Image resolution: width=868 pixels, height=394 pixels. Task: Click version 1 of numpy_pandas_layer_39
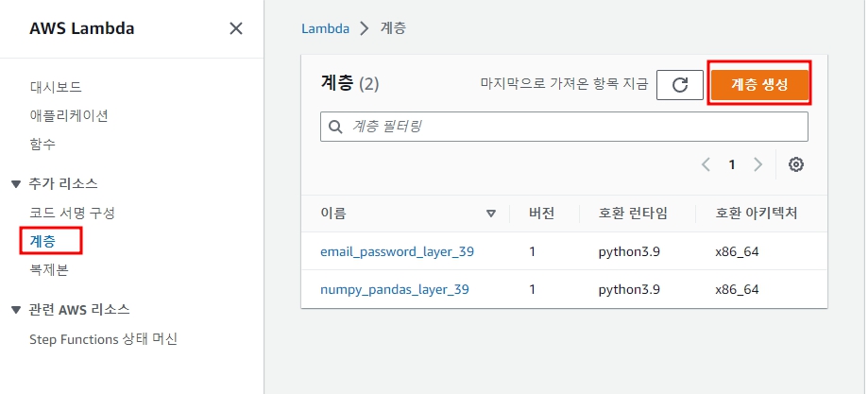pos(533,289)
